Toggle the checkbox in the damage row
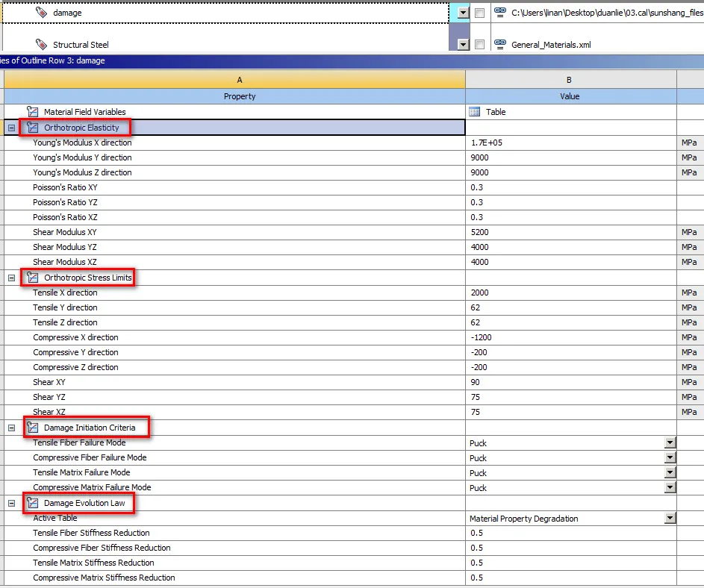The height and width of the screenshot is (588, 704). (479, 13)
